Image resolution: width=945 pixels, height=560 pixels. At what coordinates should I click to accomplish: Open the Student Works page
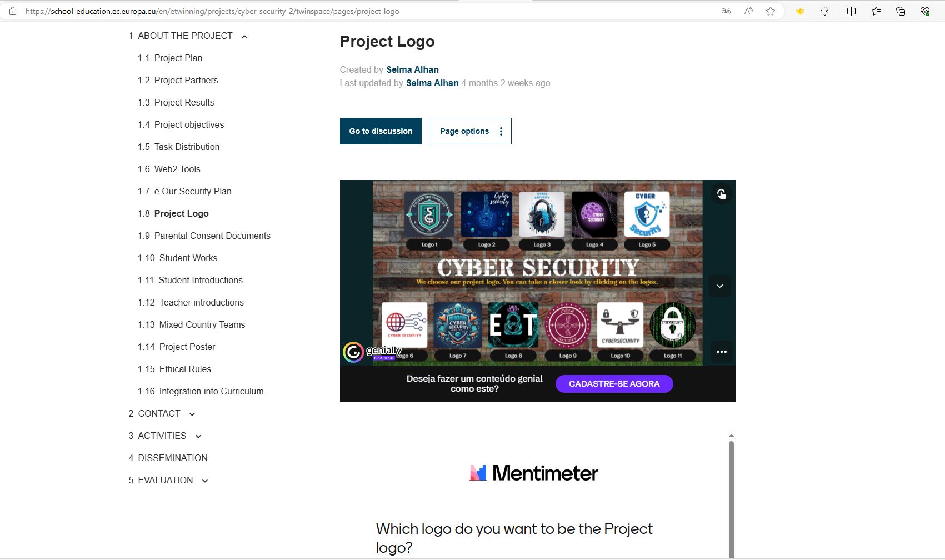188,258
